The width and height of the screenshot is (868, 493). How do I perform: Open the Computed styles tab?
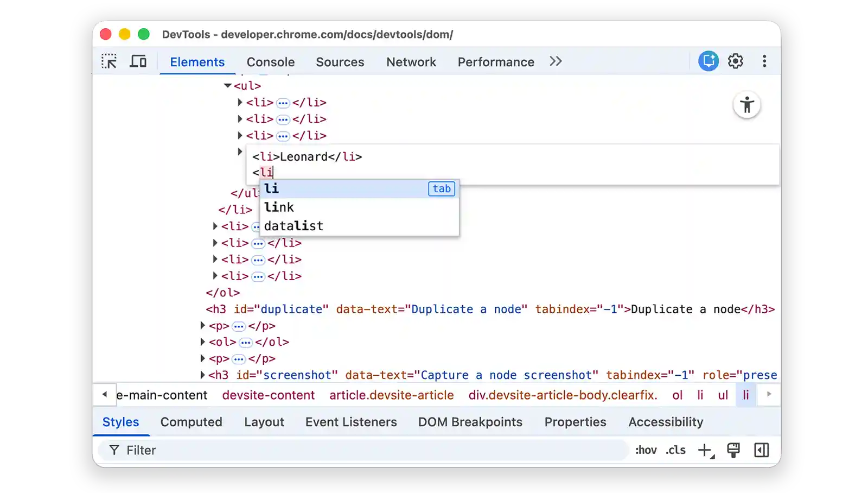coord(192,422)
